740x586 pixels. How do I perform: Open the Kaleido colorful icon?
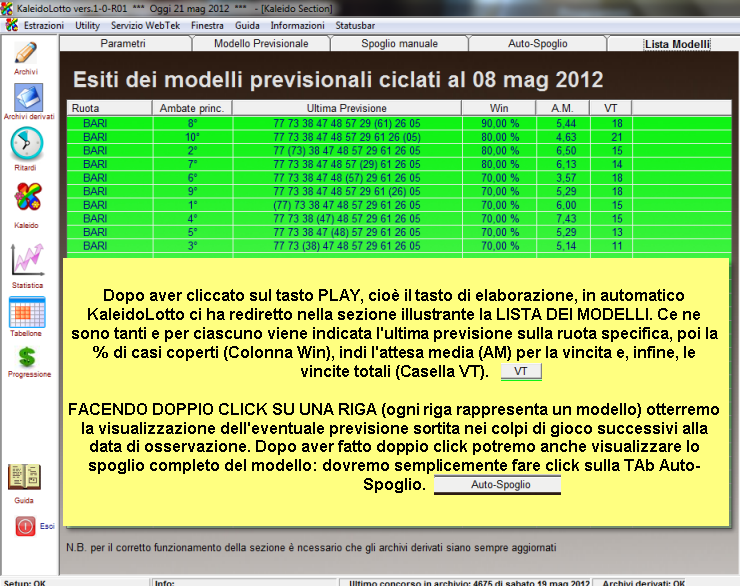(28, 197)
